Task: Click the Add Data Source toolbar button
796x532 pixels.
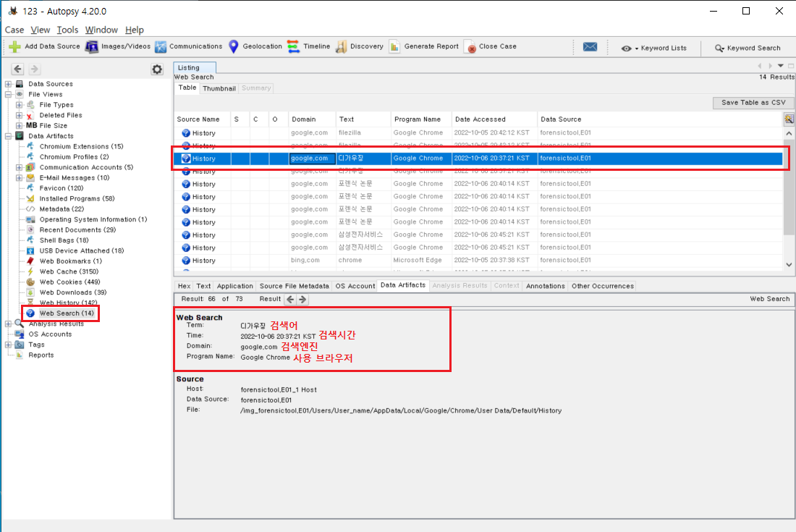Action: click(45, 47)
